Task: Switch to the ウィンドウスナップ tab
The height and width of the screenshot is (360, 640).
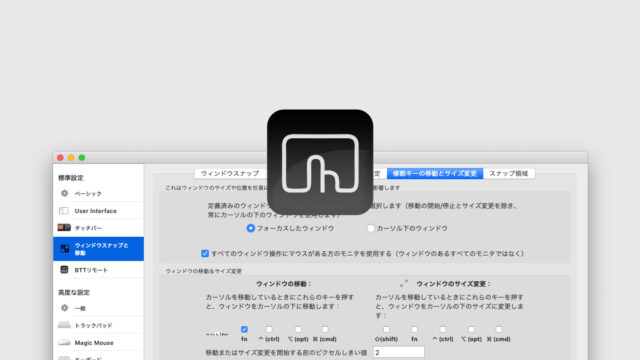Action: click(x=230, y=173)
